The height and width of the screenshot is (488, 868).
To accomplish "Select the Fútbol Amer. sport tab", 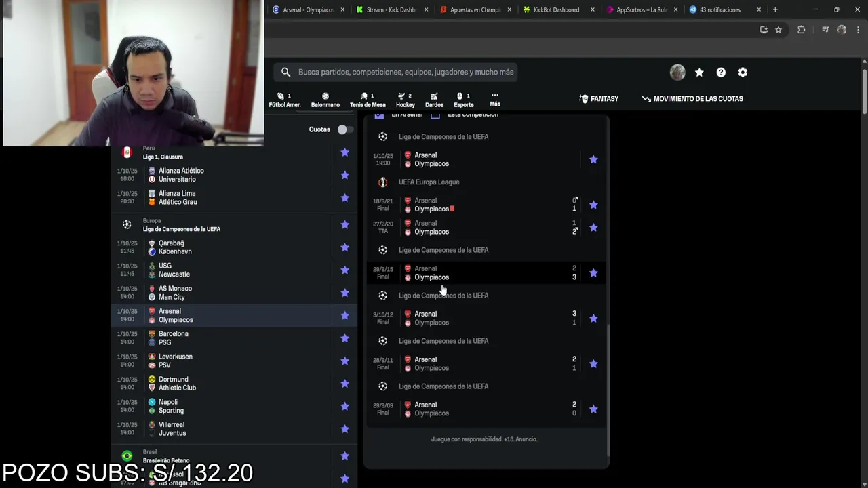I will 285,100.
